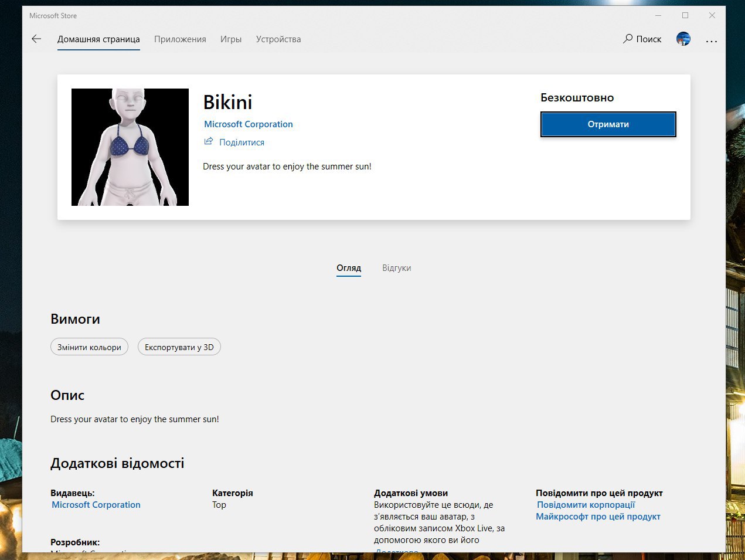
Task: Open search via magnifier icon
Action: 628,39
